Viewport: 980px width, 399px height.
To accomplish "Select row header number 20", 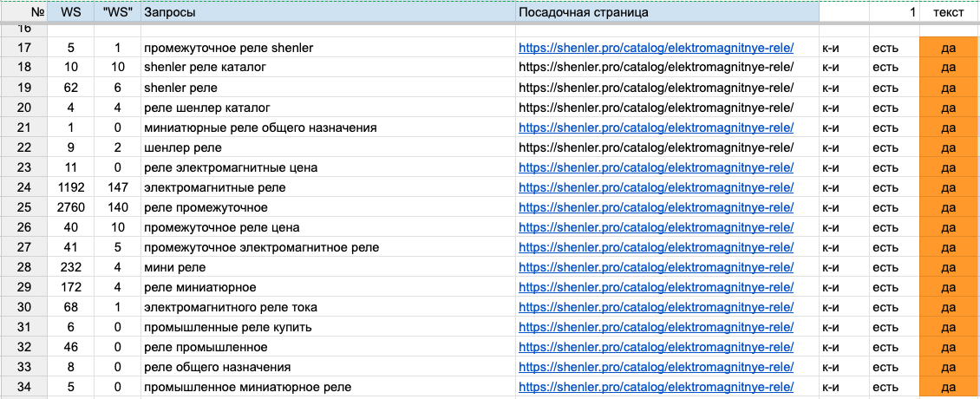I will (x=23, y=108).
